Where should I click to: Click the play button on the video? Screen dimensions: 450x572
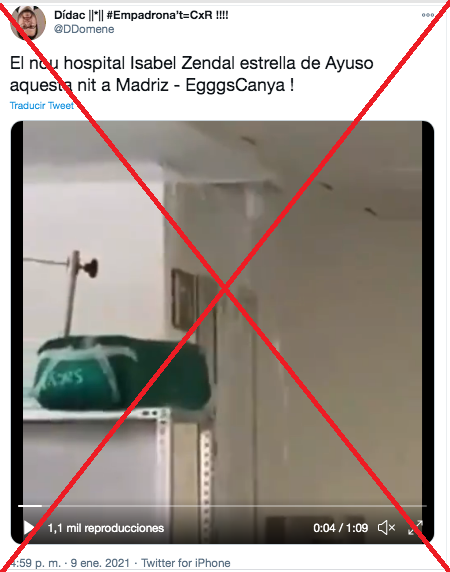pos(28,528)
